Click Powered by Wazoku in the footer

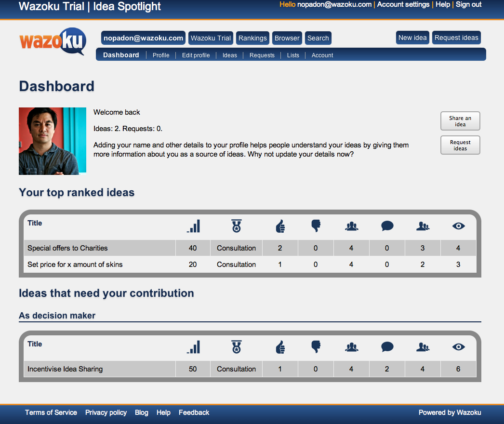coord(450,412)
